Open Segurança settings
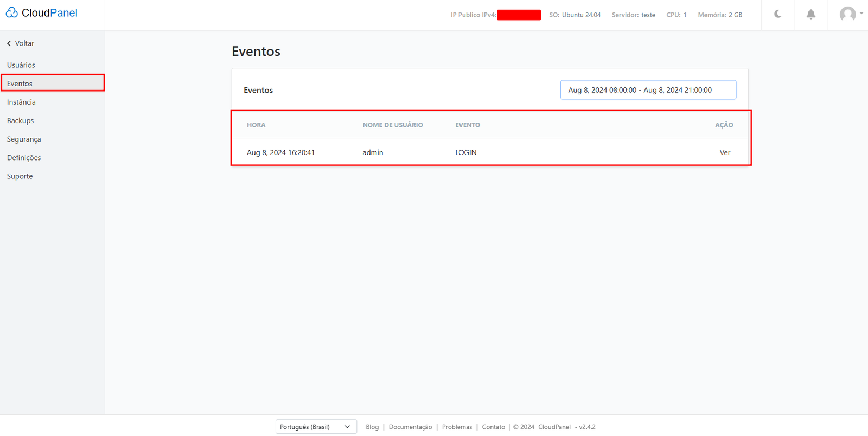Screen dimensions: 868x436 pyautogui.click(x=24, y=139)
